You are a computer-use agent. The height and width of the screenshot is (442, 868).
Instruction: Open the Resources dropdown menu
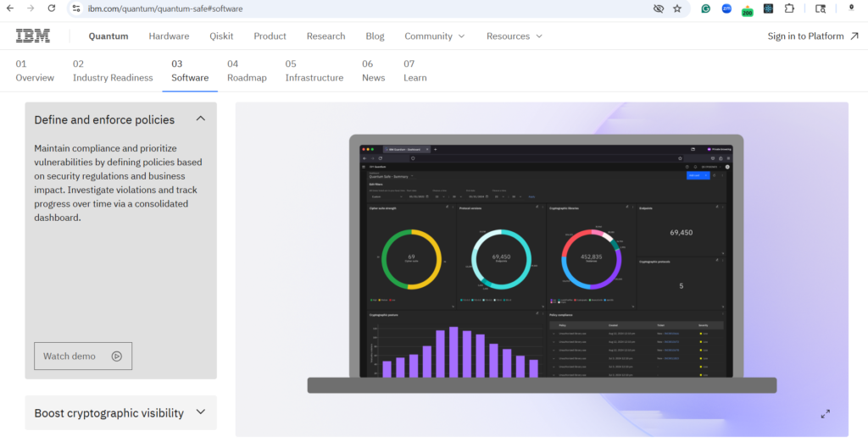[x=514, y=36]
